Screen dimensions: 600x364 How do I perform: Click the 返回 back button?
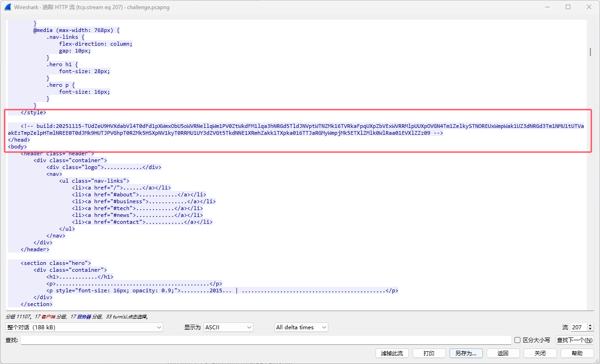click(503, 353)
